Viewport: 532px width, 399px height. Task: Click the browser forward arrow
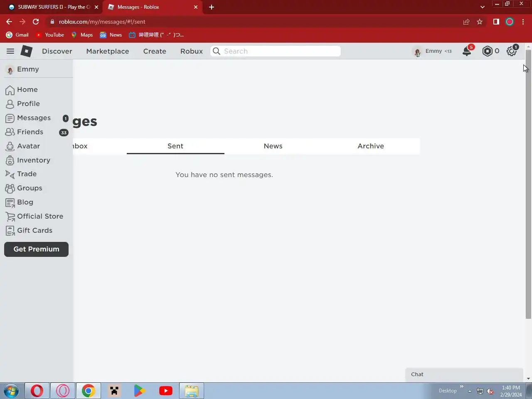pyautogui.click(x=22, y=22)
